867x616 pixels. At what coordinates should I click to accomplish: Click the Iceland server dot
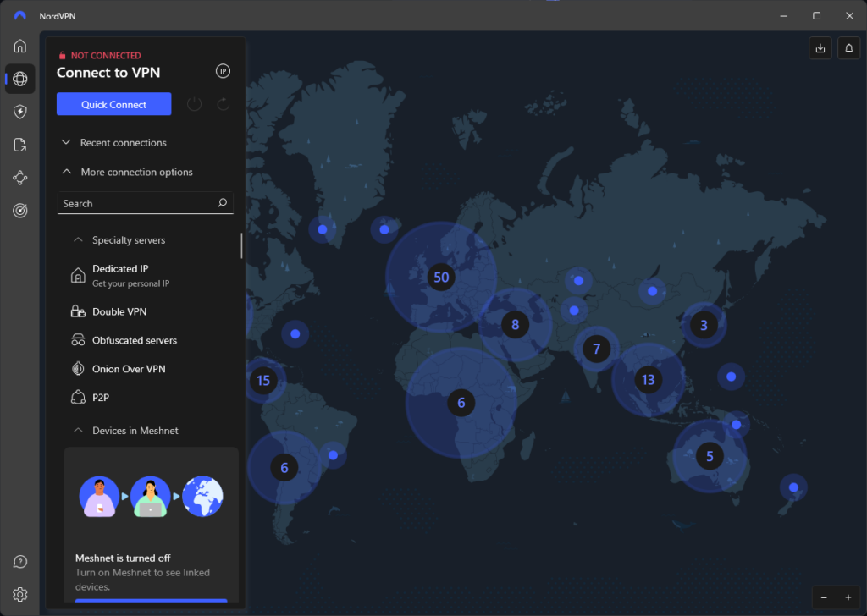pos(384,229)
